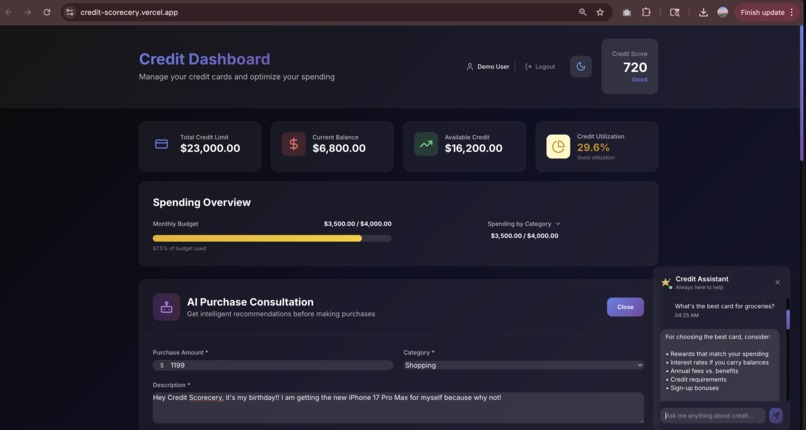
Task: Click the Purchase Amount input field
Action: click(273, 365)
